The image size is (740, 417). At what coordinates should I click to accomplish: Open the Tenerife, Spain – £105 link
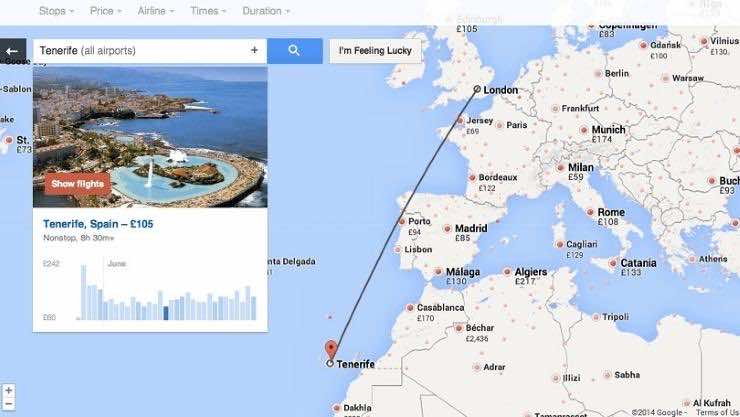click(96, 224)
